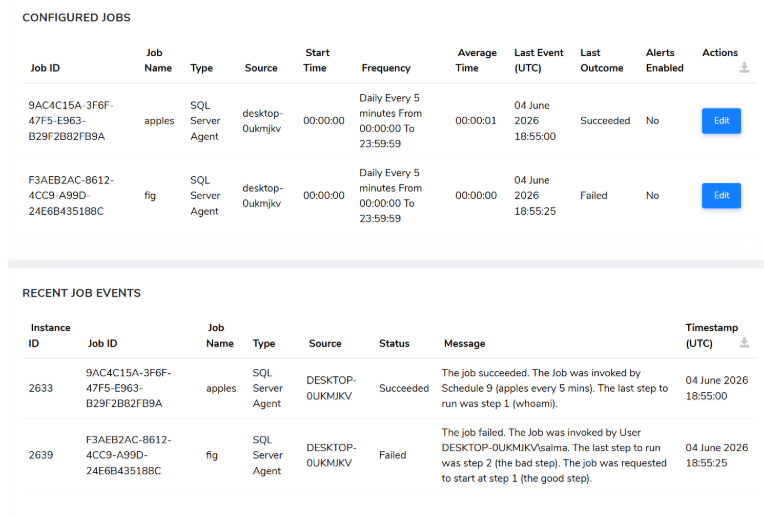This screenshot has height=517, width=764.
Task: Select the Last Event (UTC) column header
Action: [539, 60]
